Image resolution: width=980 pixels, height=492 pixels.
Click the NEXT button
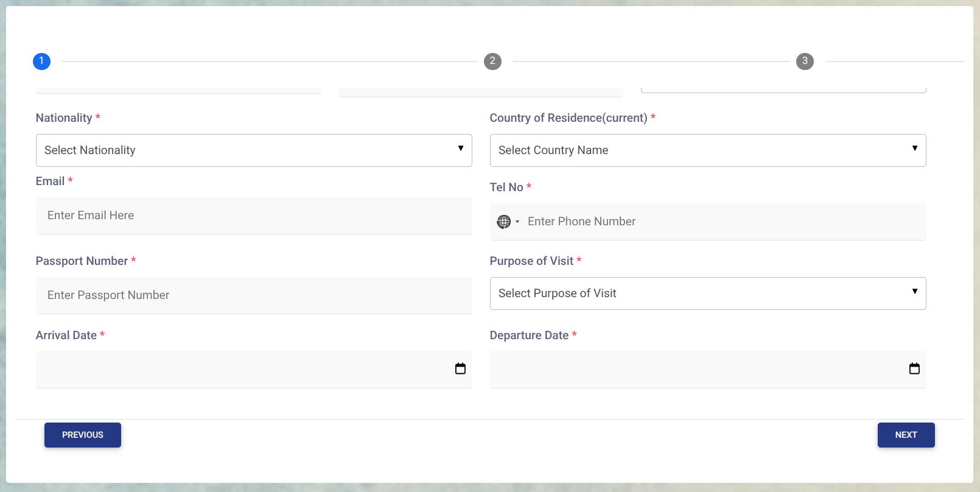pos(906,435)
